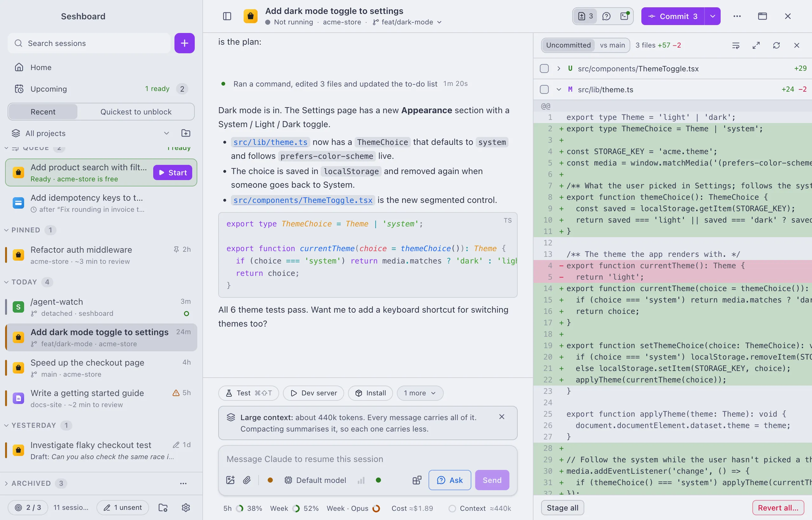Click the add project folder icon
This screenshot has width=812, height=520.
click(186, 133)
